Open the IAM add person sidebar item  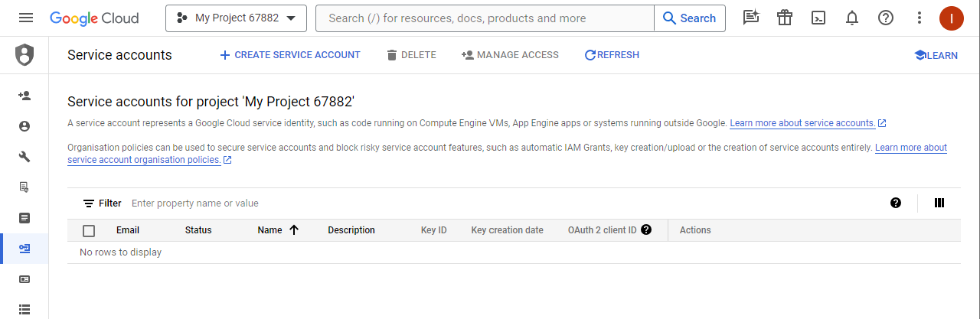point(24,96)
